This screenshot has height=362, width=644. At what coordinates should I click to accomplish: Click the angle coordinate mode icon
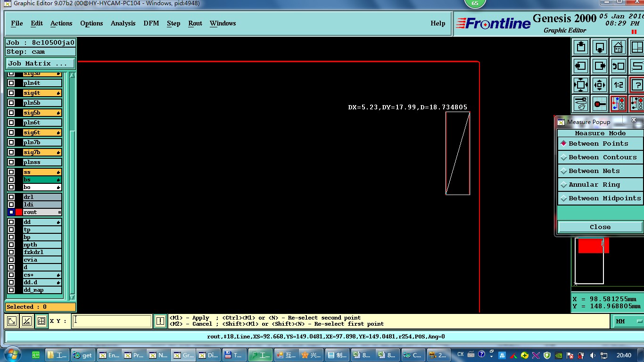[27, 321]
